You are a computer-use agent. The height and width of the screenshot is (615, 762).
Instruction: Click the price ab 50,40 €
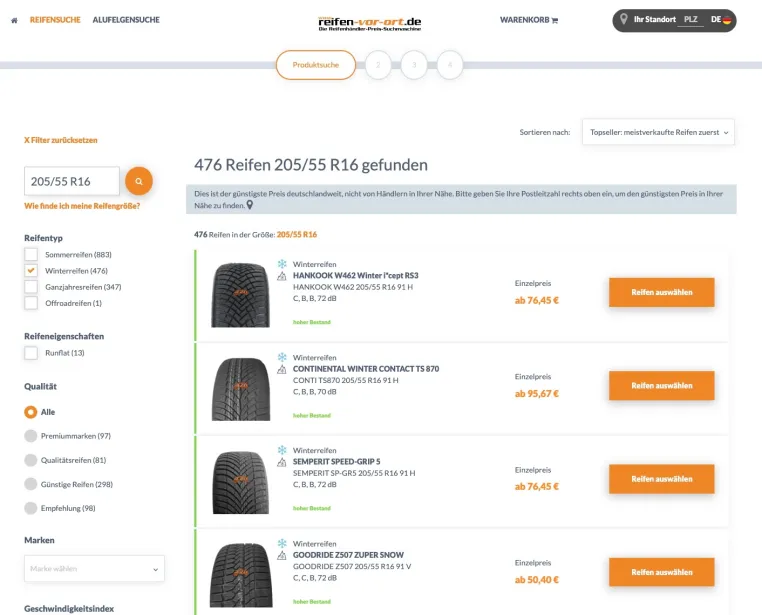(x=537, y=580)
